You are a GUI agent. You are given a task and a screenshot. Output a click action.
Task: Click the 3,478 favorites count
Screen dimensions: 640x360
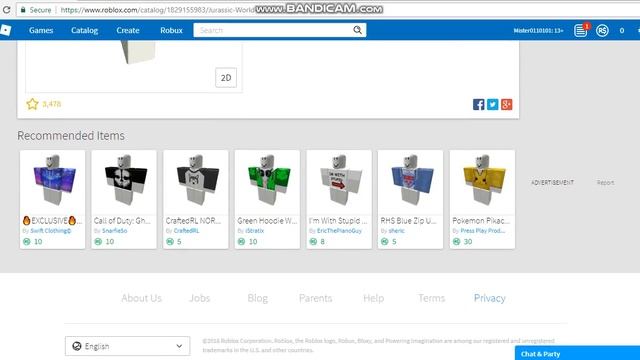click(51, 104)
